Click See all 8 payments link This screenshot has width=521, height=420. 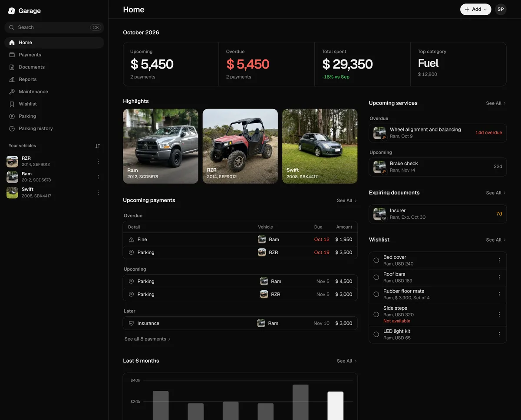[148, 339]
